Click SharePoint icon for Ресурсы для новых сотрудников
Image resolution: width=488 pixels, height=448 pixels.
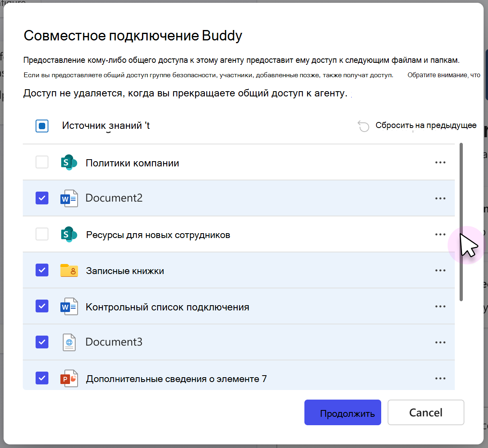click(x=69, y=234)
